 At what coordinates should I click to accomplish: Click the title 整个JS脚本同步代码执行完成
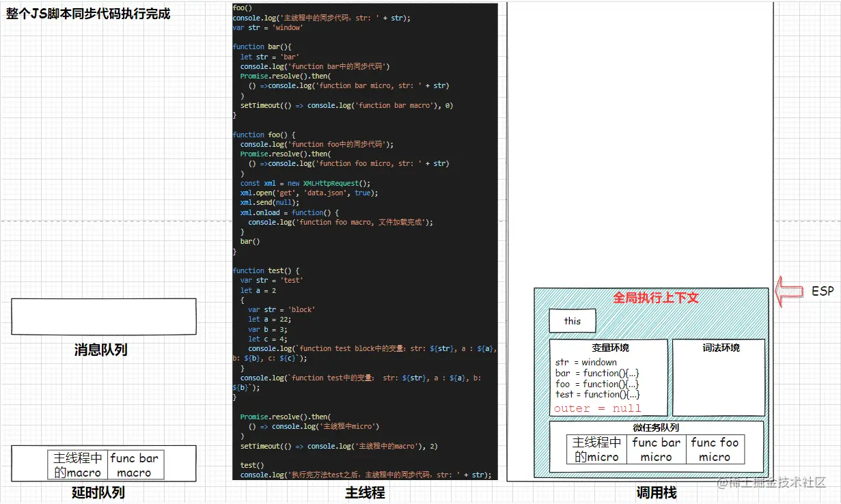pos(88,13)
